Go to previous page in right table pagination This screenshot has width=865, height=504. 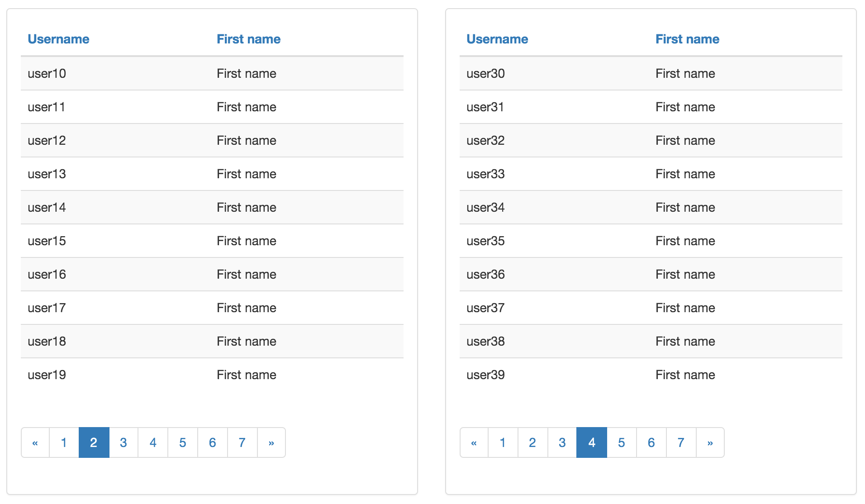474,442
